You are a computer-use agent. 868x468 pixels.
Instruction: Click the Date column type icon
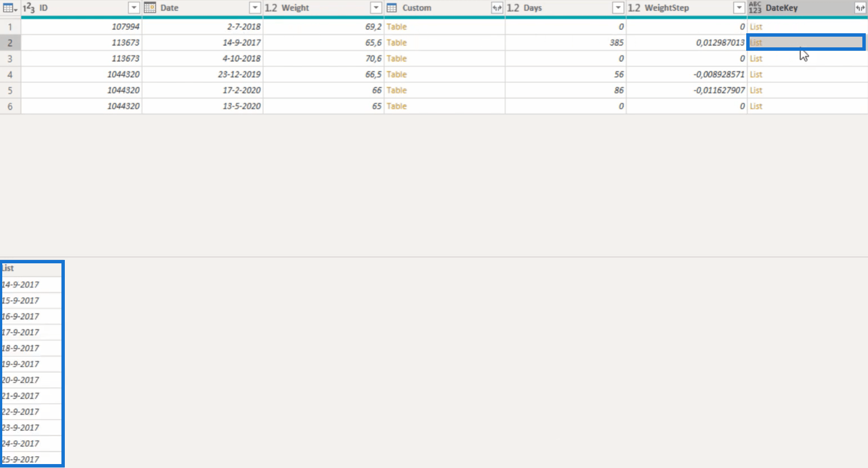coord(150,8)
